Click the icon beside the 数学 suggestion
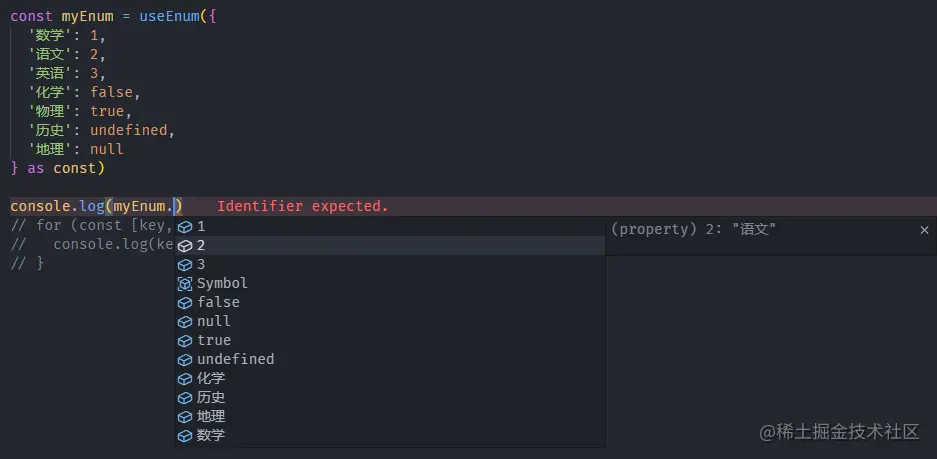The image size is (937, 459). pyautogui.click(x=185, y=436)
